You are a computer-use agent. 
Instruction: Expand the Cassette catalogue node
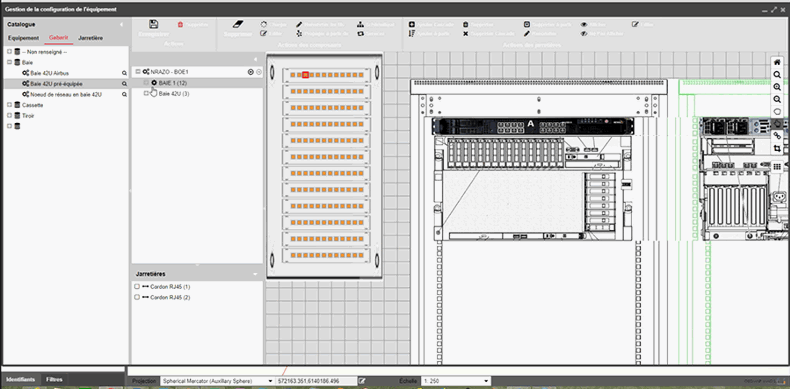pos(9,105)
